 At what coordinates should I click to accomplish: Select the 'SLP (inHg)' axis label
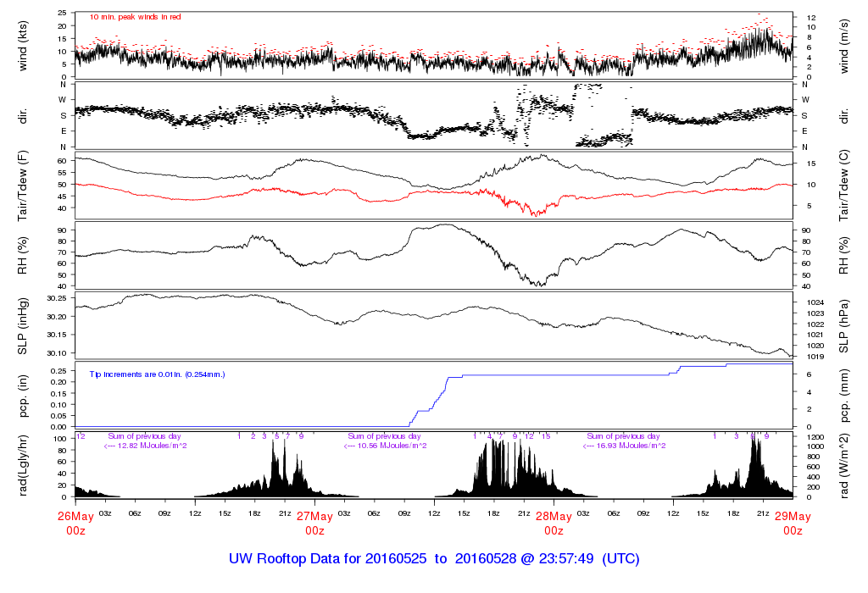tap(23, 326)
